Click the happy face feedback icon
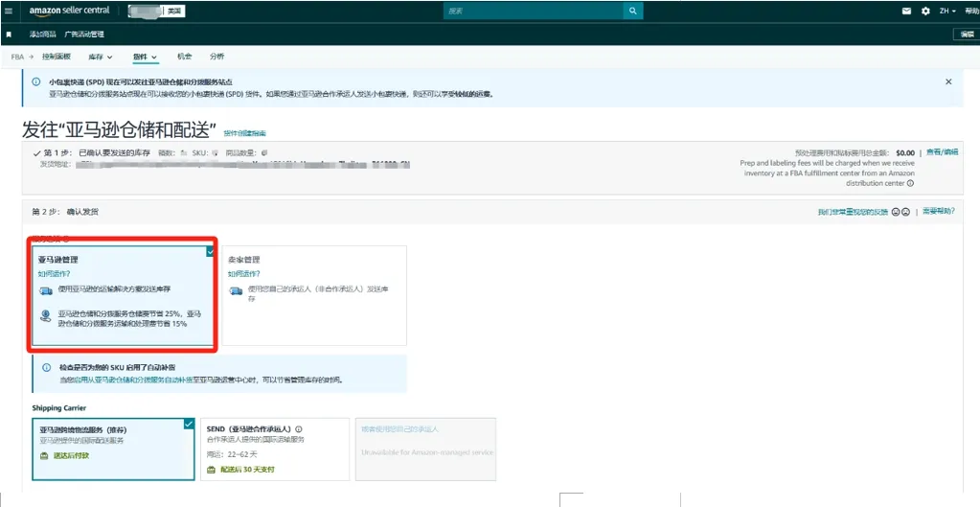The width and height of the screenshot is (980, 507). (895, 212)
